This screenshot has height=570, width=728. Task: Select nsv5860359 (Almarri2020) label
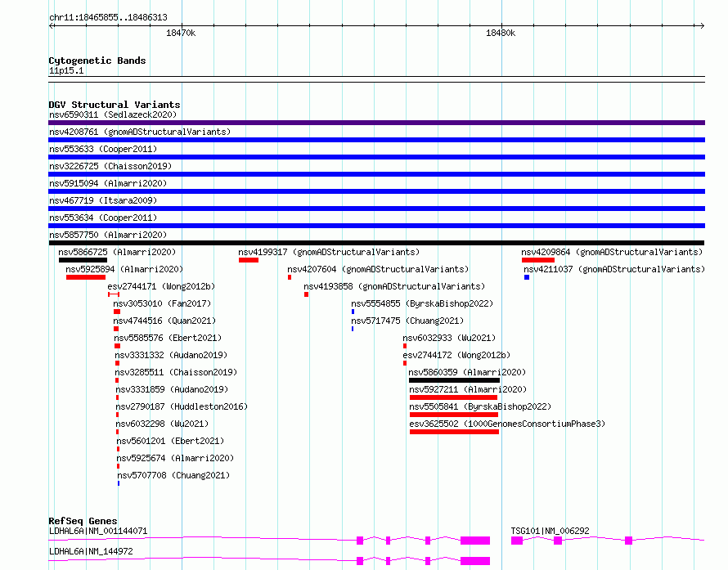tap(468, 372)
